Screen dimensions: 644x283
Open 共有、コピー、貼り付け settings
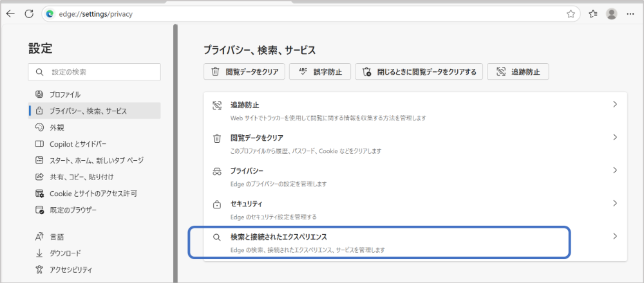tap(95, 177)
